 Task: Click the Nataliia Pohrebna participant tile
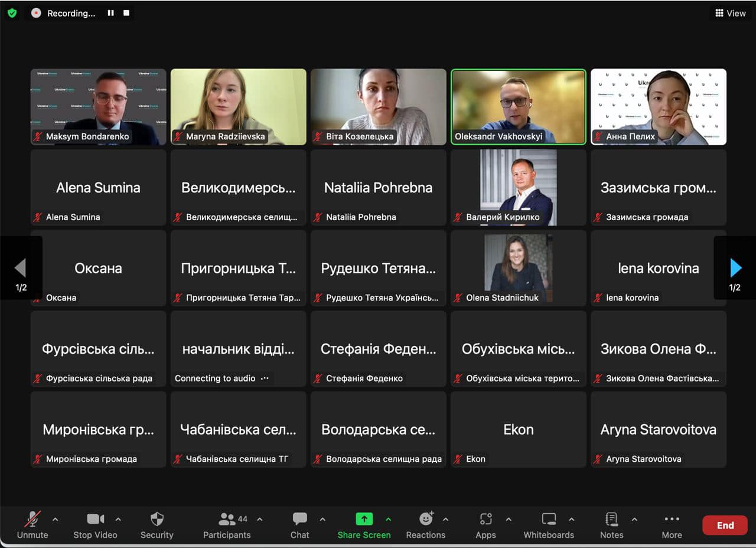click(379, 187)
